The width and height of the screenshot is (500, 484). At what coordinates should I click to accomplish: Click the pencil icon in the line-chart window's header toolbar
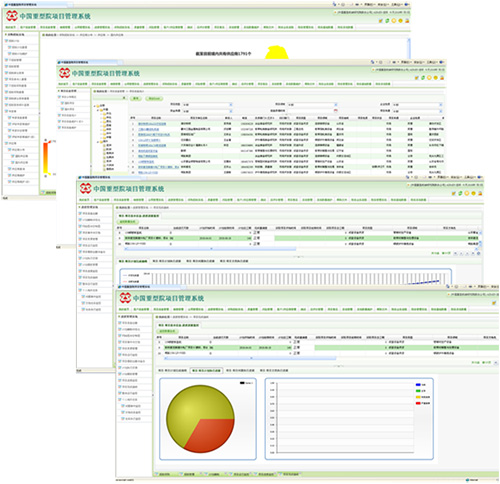(454, 193)
